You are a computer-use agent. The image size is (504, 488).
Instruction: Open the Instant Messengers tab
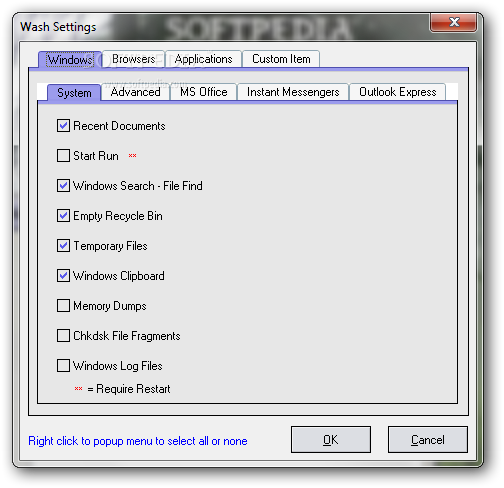click(293, 92)
